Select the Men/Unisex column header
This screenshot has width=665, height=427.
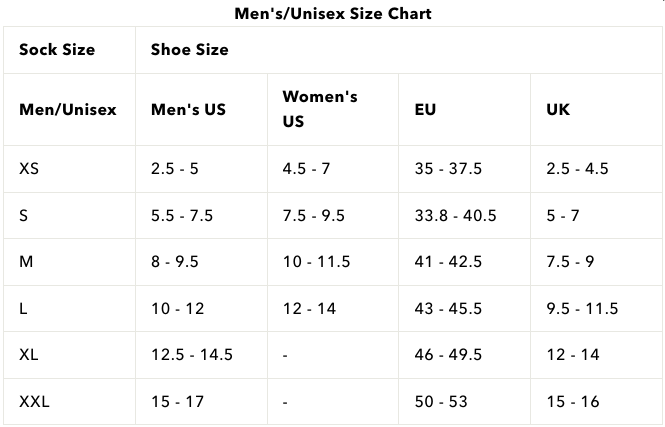tap(68, 109)
